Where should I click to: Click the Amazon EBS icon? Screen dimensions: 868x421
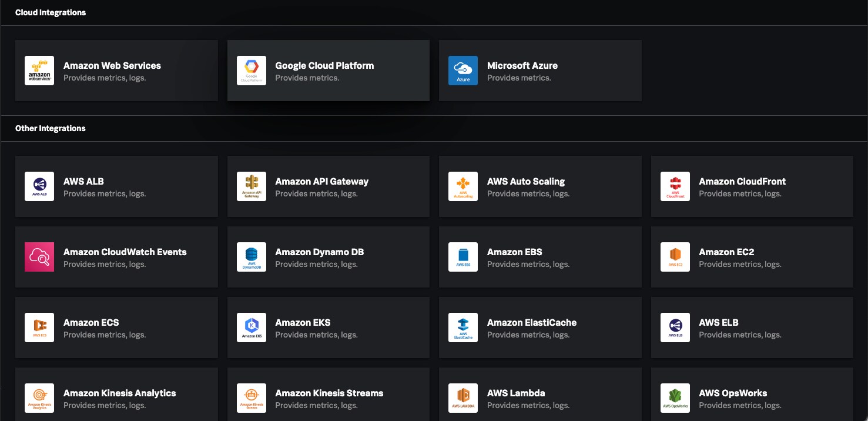click(x=463, y=257)
